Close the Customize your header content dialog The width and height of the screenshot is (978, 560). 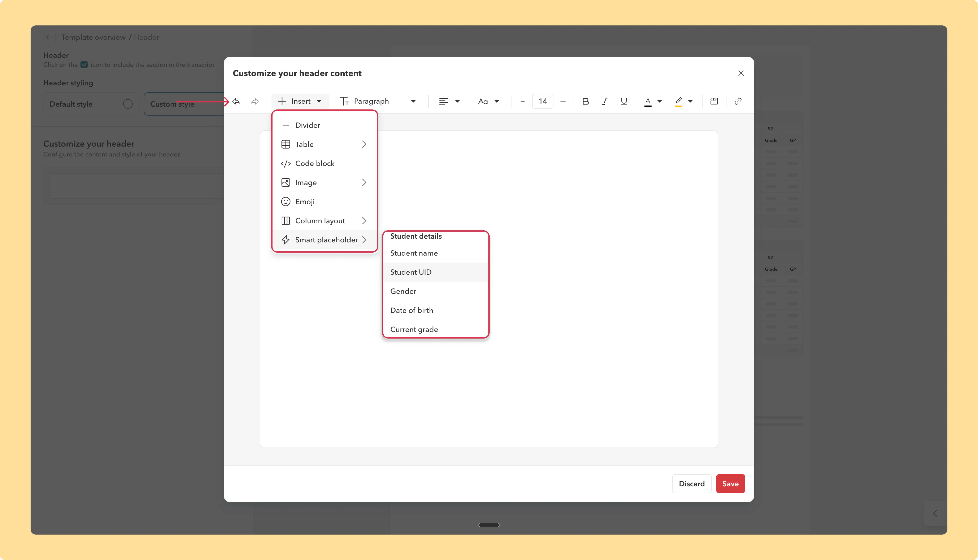pyautogui.click(x=741, y=73)
